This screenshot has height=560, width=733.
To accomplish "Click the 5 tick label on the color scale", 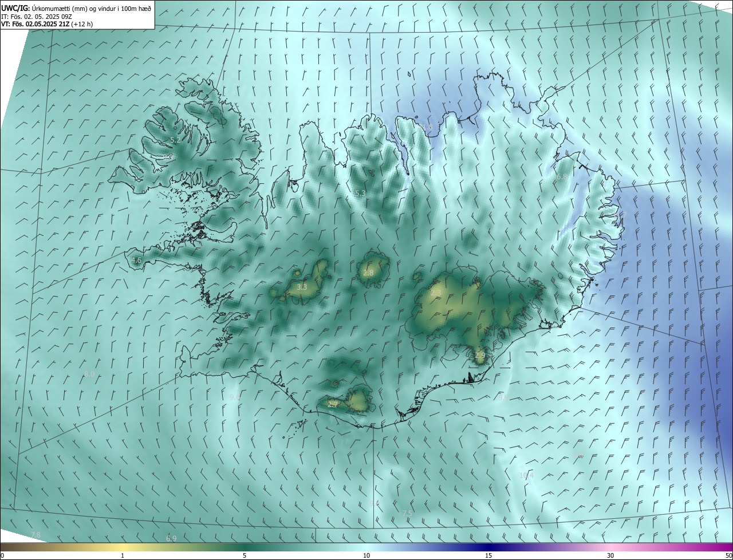I will (x=245, y=555).
